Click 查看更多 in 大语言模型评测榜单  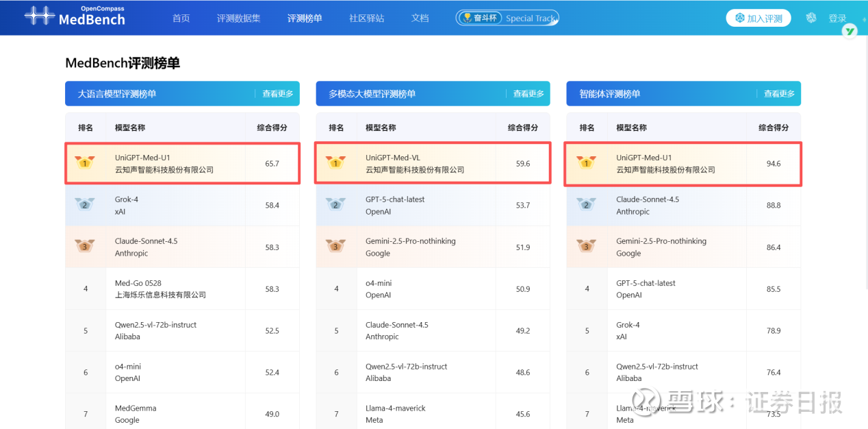pos(278,94)
